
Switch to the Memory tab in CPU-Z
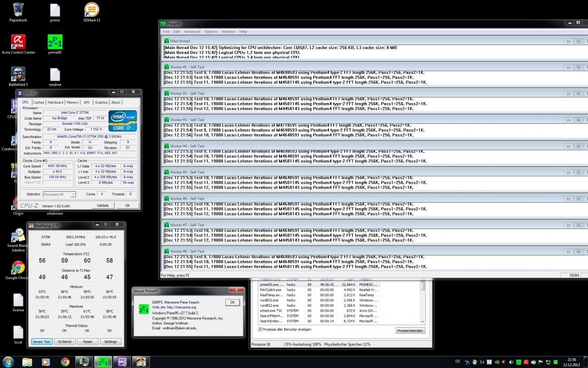[x=73, y=102]
